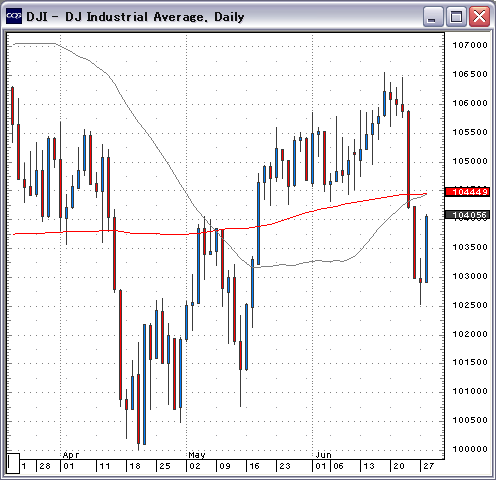This screenshot has width=496, height=480.
Task: Click the May month label on time axis
Action: tap(197, 455)
